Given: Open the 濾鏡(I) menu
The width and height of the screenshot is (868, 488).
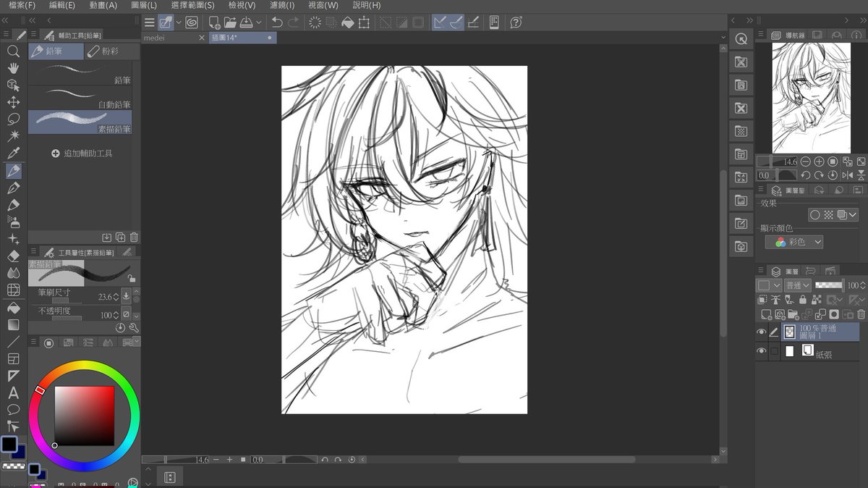Looking at the screenshot, I should 281,5.
